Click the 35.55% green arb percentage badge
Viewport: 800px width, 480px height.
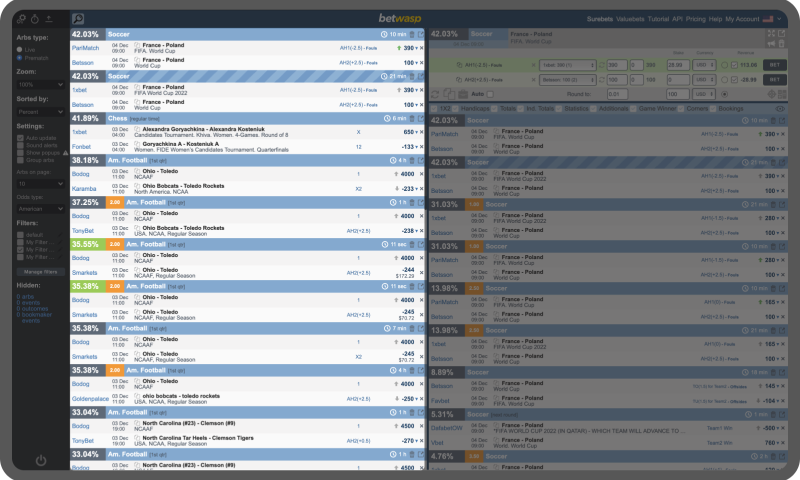point(88,244)
